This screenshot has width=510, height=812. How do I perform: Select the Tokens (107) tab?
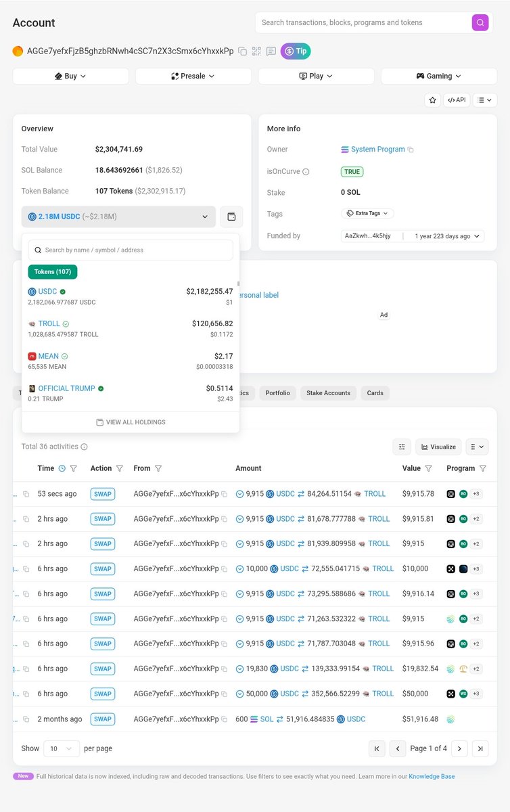(x=53, y=272)
